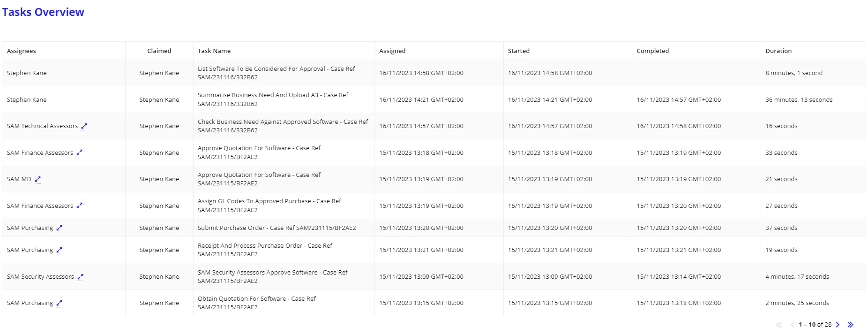
Task: Jump to last page of tasks
Action: [x=850, y=325]
